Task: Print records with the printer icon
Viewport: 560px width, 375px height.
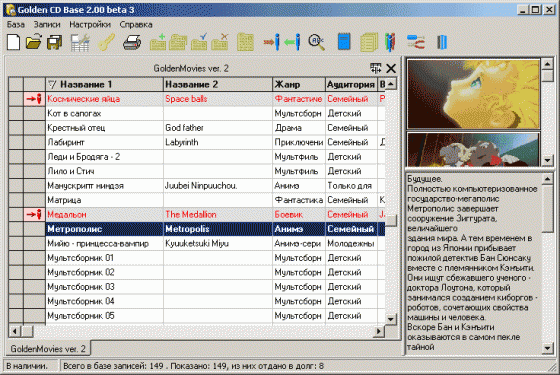Action: point(132,42)
